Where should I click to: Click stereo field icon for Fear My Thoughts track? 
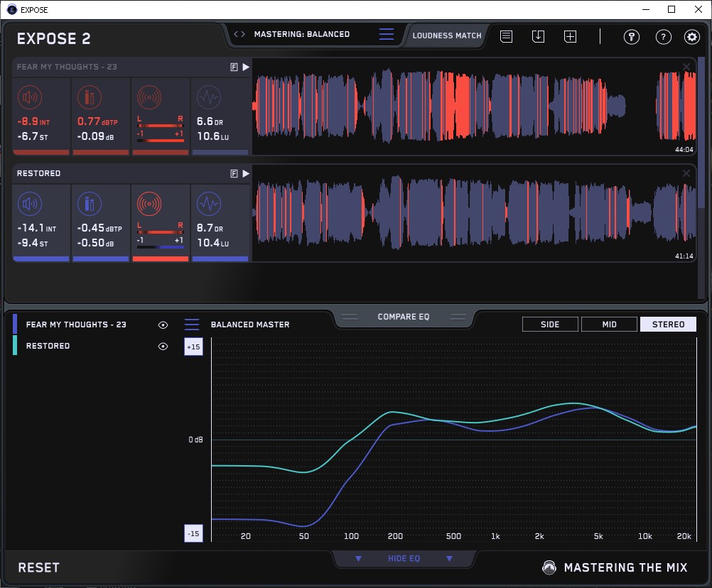(149, 97)
